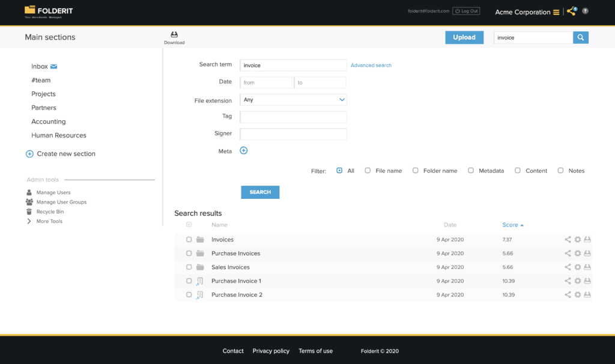The image size is (615, 364).
Task: Enable the Content filter
Action: coord(518,171)
